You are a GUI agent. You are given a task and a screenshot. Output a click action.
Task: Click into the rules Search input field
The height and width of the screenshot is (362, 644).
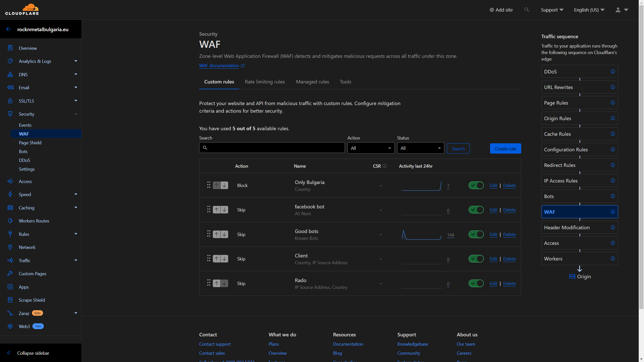272,148
